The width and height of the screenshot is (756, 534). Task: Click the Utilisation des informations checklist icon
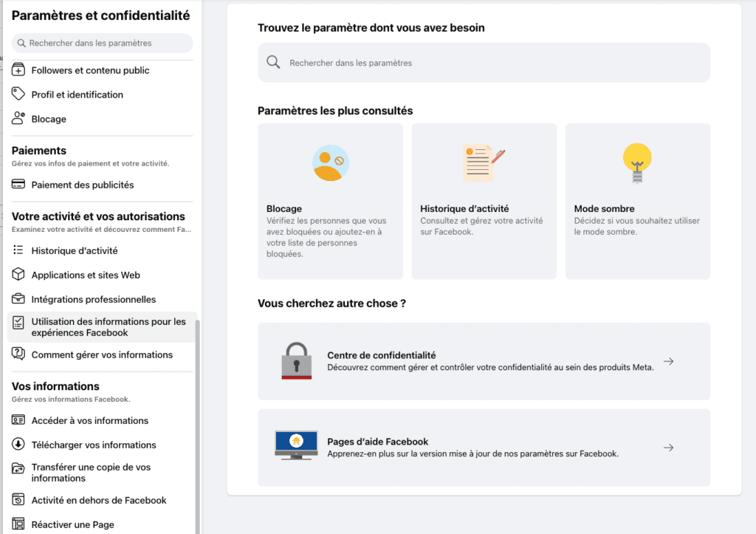click(x=18, y=323)
